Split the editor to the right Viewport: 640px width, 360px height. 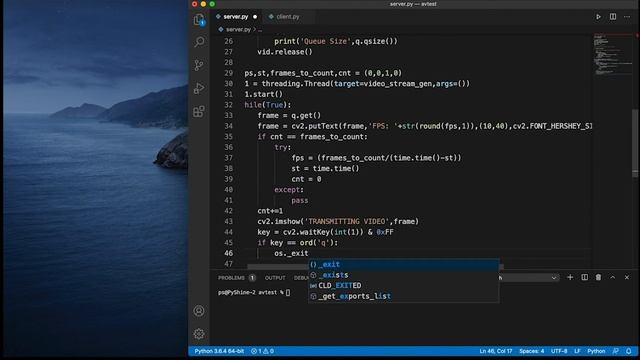[613, 17]
